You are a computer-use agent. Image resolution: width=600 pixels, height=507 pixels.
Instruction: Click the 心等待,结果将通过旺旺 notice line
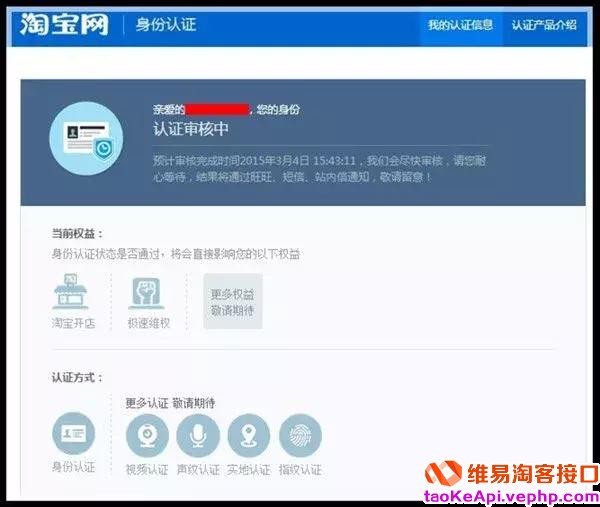[292, 177]
